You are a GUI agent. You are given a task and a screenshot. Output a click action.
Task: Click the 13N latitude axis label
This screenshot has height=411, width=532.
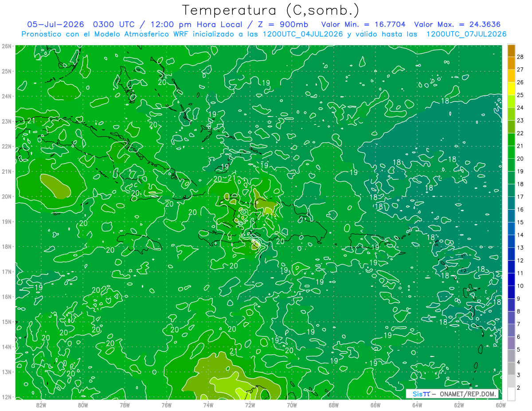tap(7, 372)
